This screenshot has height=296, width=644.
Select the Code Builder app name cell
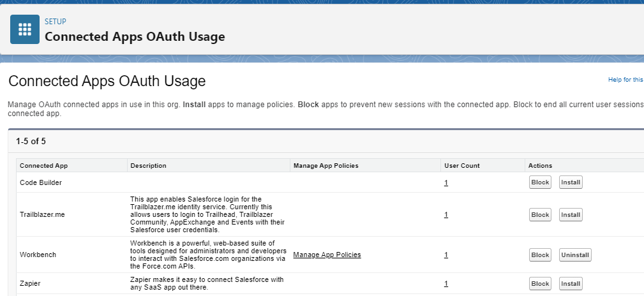click(72, 182)
